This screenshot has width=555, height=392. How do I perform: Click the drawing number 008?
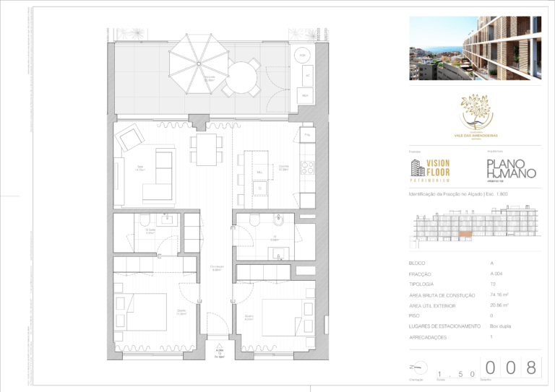[x=511, y=367]
